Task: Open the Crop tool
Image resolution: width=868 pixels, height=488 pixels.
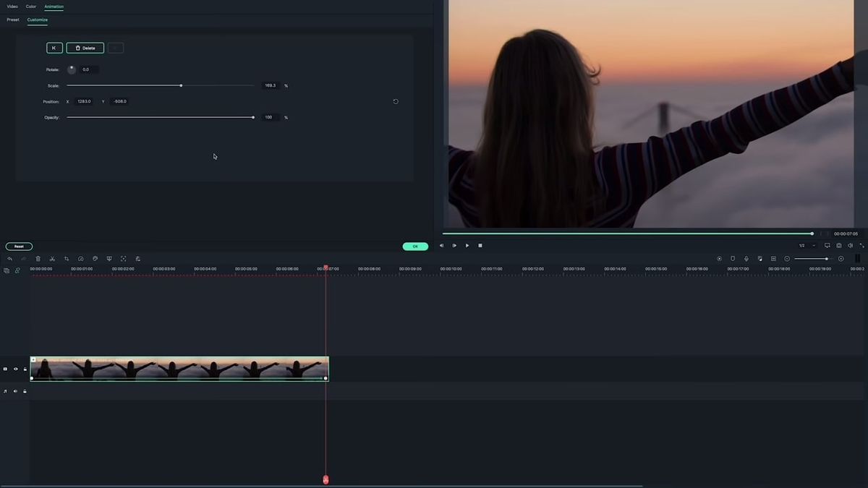Action: click(x=67, y=258)
